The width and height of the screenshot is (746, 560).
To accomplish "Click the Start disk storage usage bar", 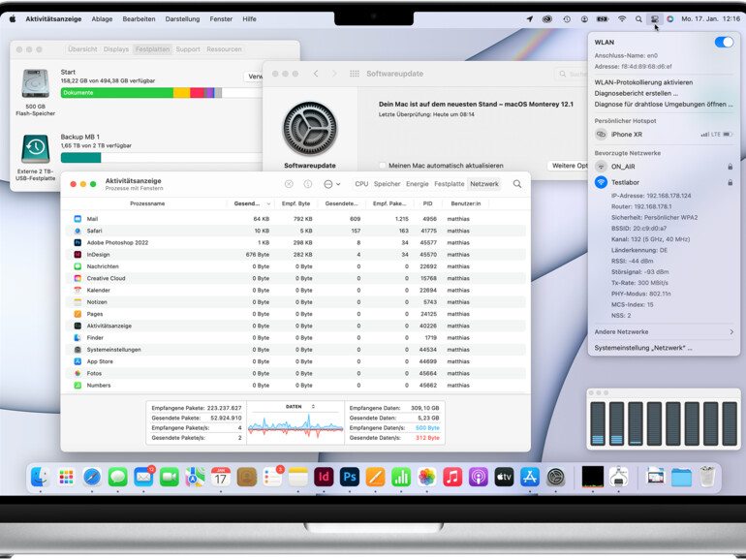I will point(161,93).
